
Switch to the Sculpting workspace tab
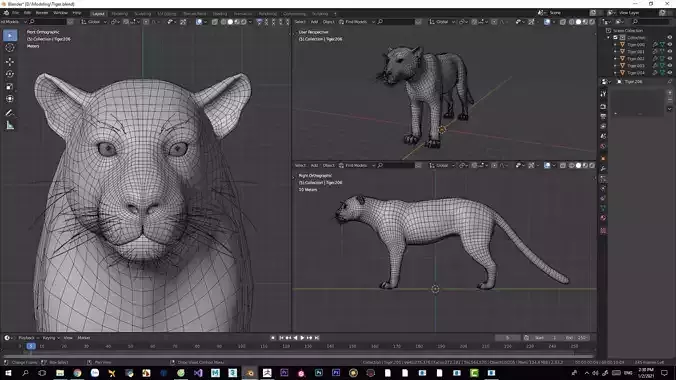[x=142, y=14]
